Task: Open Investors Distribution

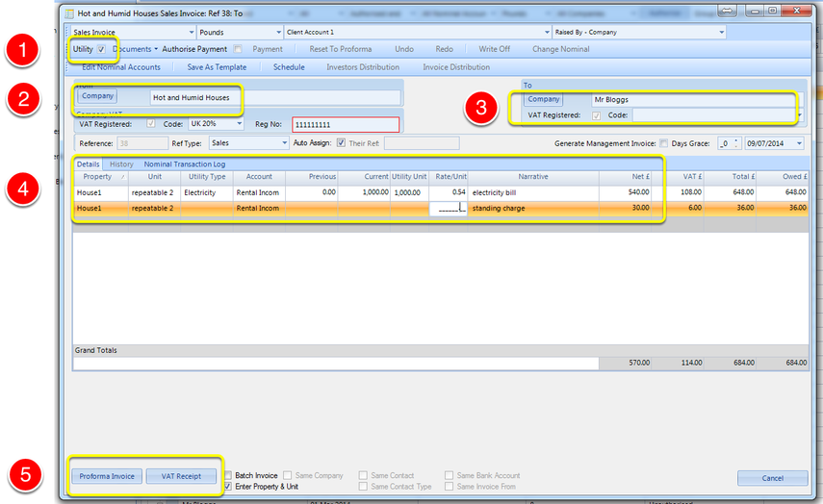Action: coord(363,67)
